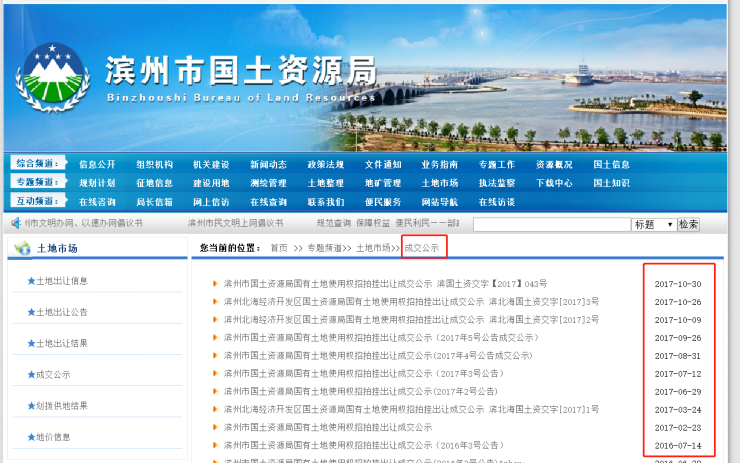Open sidebar link 土地出让结果
This screenshot has height=463, width=740.
[x=62, y=343]
